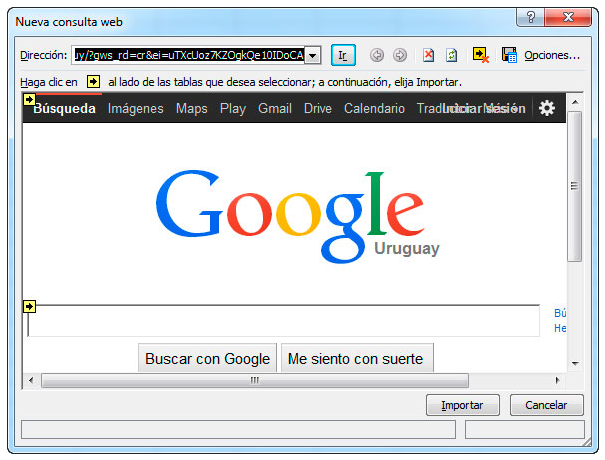Stop loading with the red X page icon
The height and width of the screenshot is (460, 605).
428,55
